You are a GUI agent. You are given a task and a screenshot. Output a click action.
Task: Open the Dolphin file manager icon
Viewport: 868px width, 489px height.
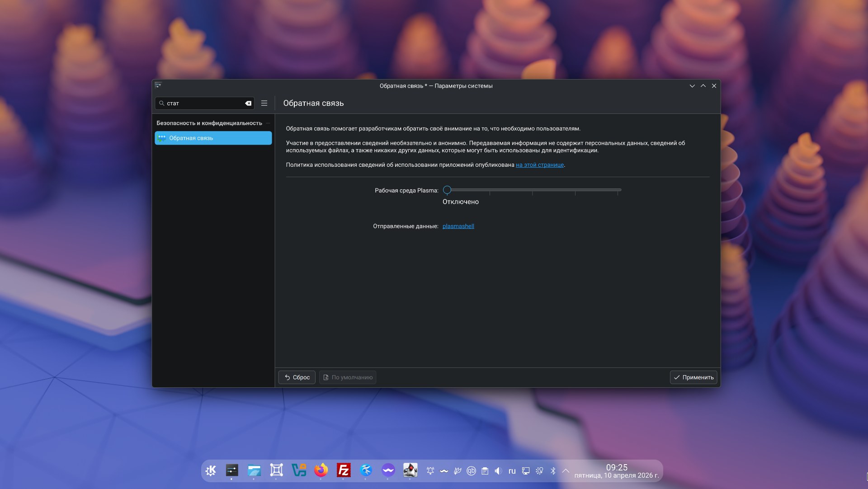click(x=254, y=471)
